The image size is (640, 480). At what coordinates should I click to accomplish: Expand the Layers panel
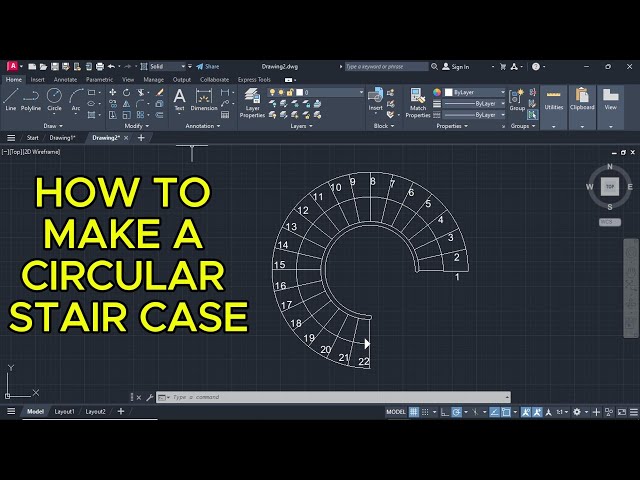[x=302, y=126]
